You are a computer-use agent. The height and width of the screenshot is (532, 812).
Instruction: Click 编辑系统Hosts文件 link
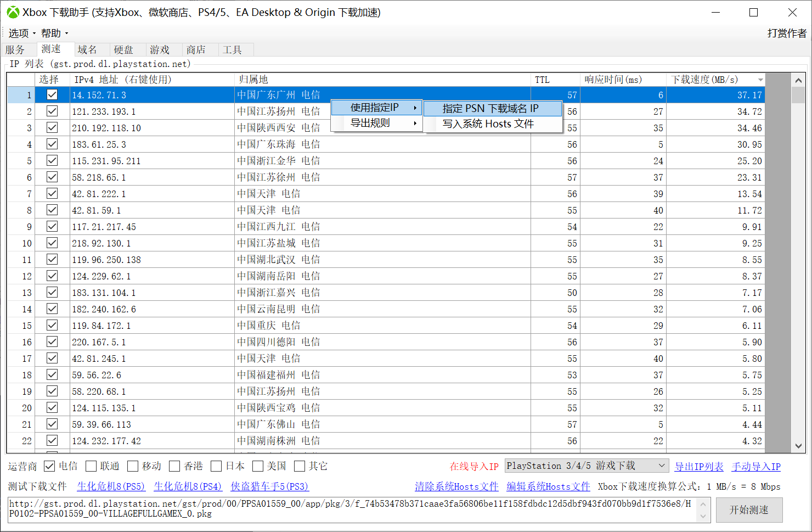548,486
